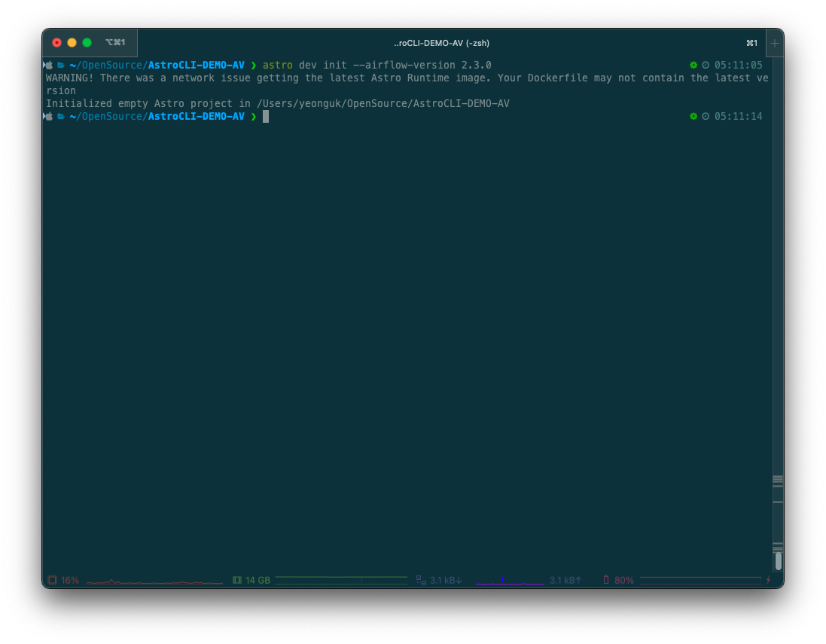Click the 'WARNING!' text in output
The height and width of the screenshot is (644, 826).
[x=69, y=78]
